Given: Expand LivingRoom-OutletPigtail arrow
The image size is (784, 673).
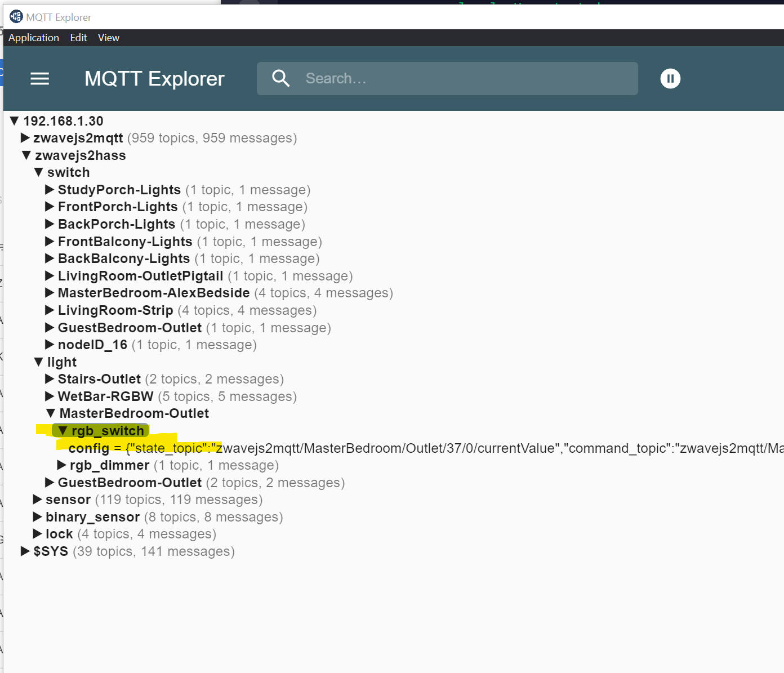Looking at the screenshot, I should coord(50,275).
